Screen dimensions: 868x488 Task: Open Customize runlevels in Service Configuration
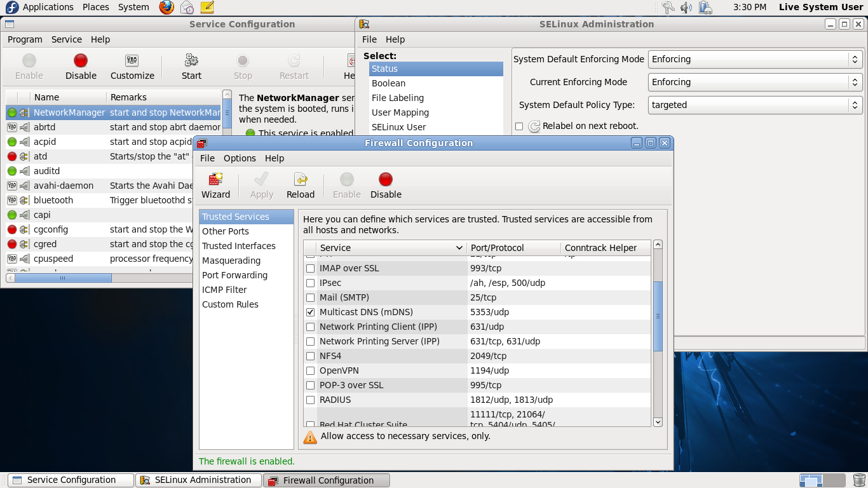point(132,67)
